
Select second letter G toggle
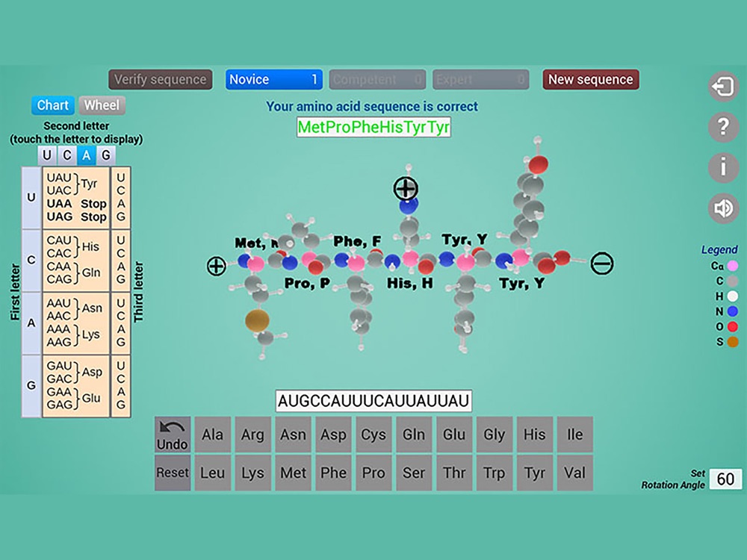point(106,155)
